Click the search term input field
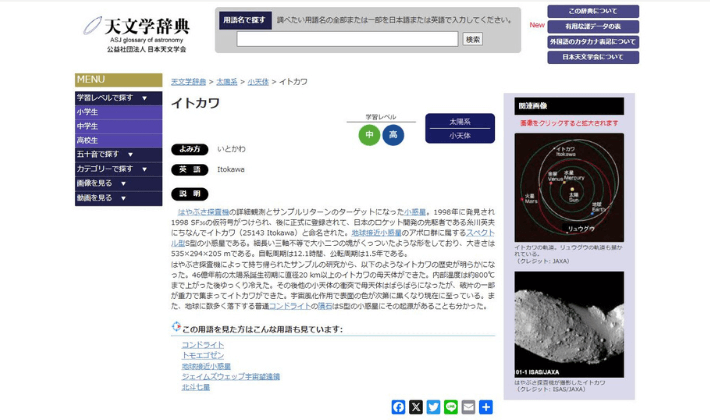This screenshot has width=710, height=420. point(347,39)
